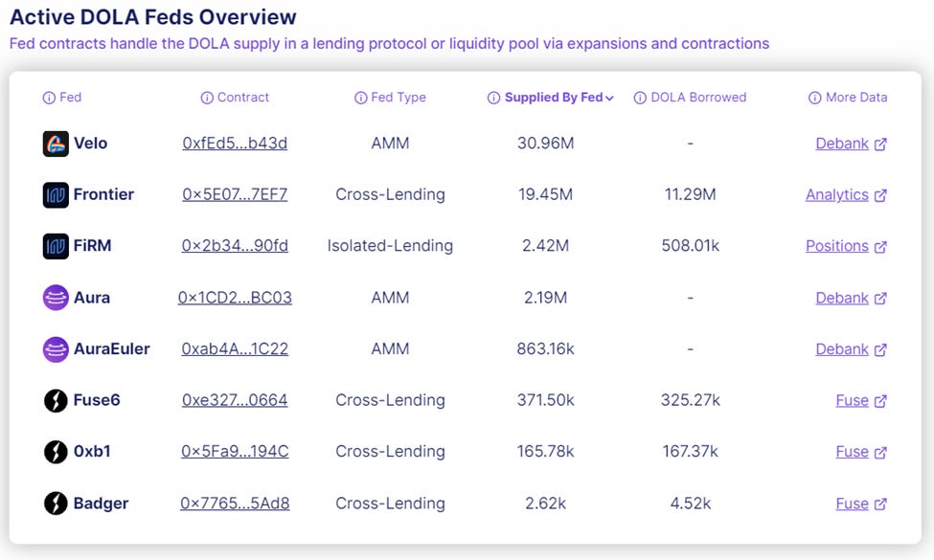Image resolution: width=934 pixels, height=560 pixels.
Task: Sort table by Fed column header
Action: coord(70,98)
